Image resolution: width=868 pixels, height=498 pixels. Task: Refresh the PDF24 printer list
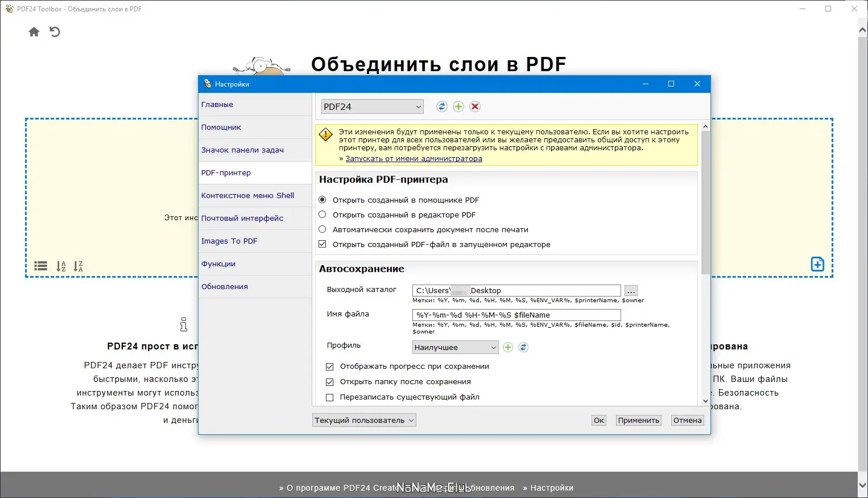coord(442,106)
